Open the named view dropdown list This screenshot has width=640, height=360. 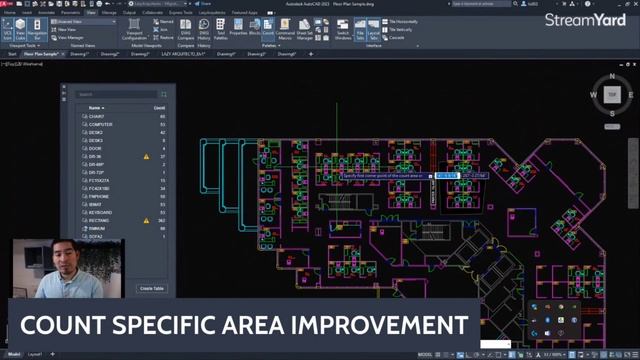point(83,22)
